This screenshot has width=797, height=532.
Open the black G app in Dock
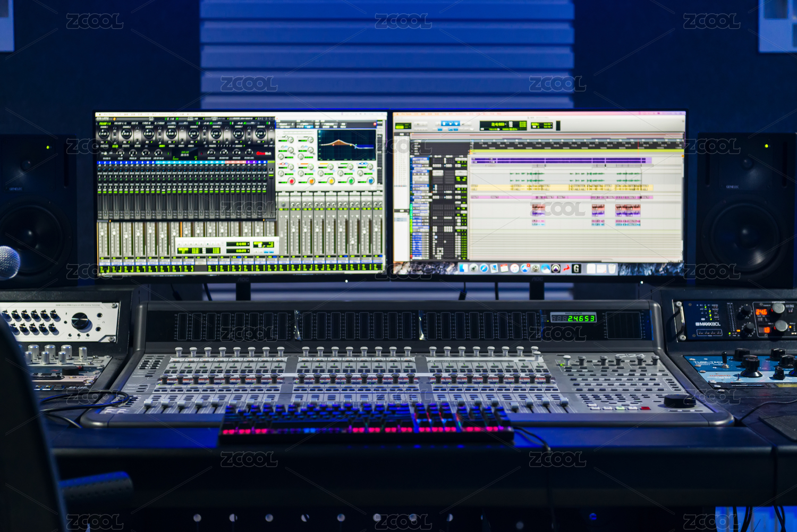coord(576,268)
